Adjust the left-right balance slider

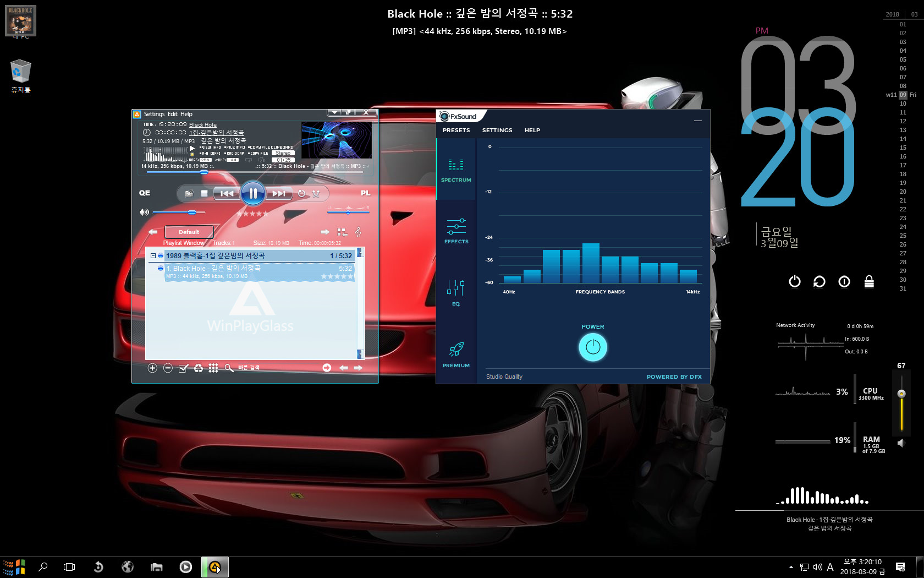[x=348, y=212]
